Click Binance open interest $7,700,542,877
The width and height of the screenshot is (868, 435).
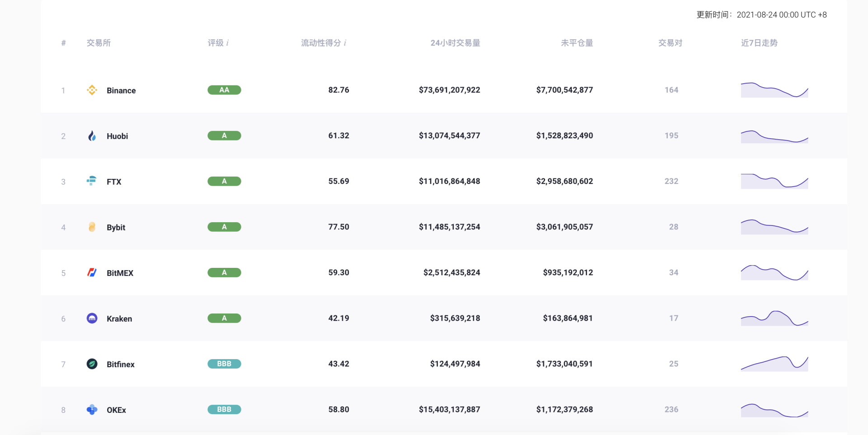click(565, 90)
